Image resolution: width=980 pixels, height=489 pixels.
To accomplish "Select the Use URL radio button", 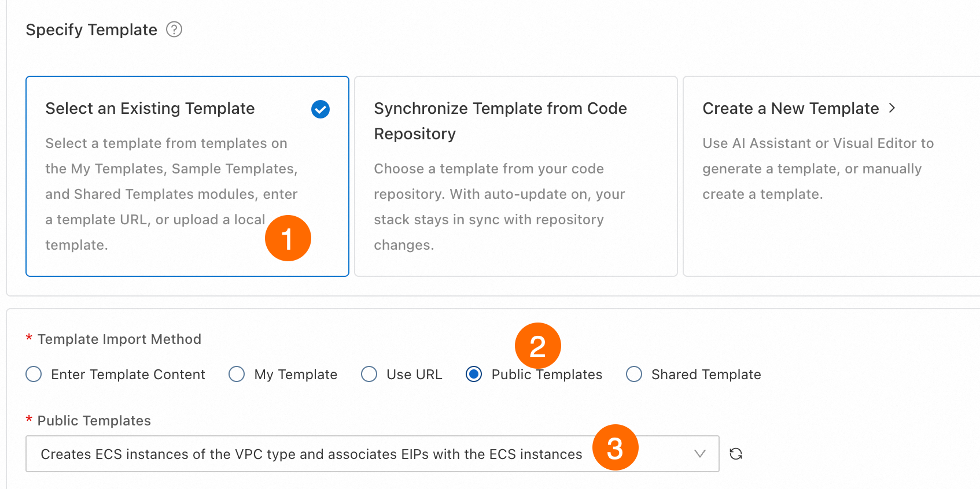I will (x=369, y=375).
